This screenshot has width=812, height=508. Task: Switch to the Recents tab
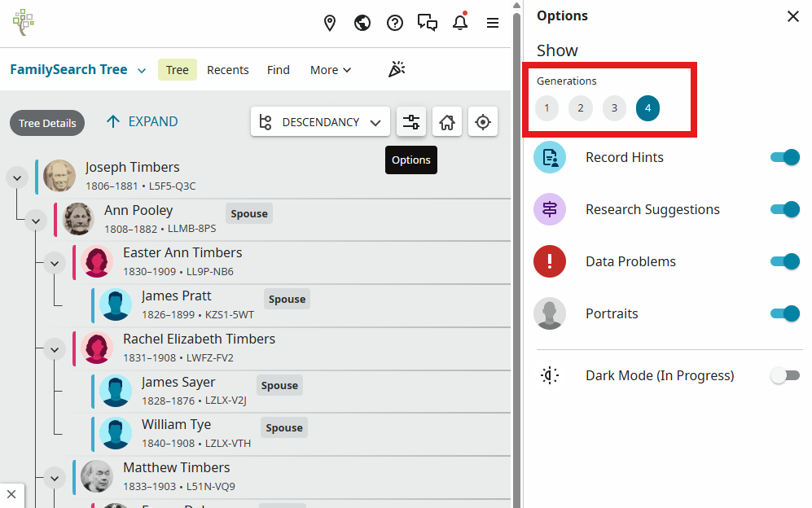(228, 70)
